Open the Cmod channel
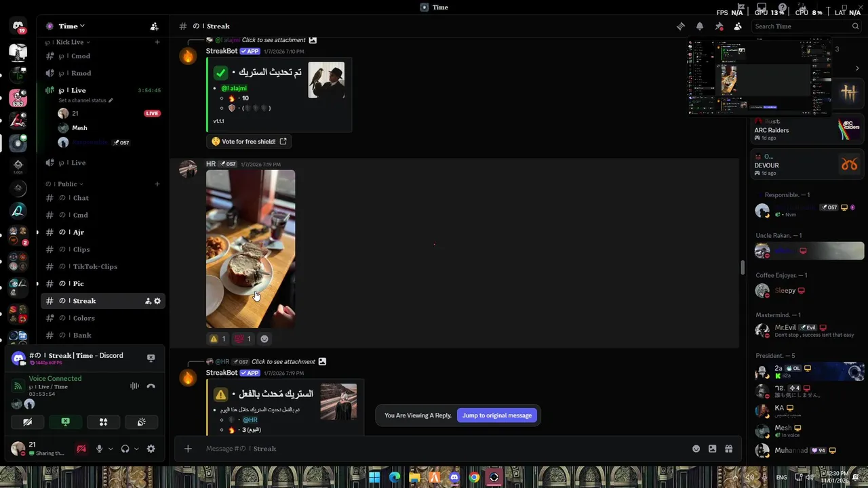Screen dimensions: 868x488 102,56
